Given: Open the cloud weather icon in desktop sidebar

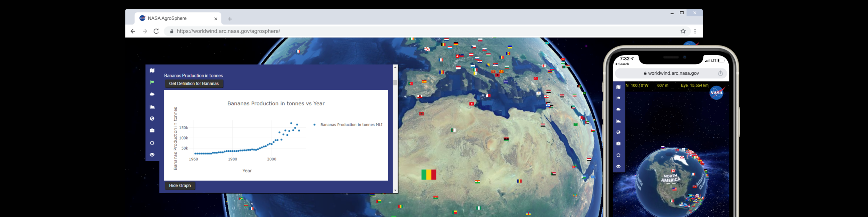Looking at the screenshot, I should click(x=152, y=94).
